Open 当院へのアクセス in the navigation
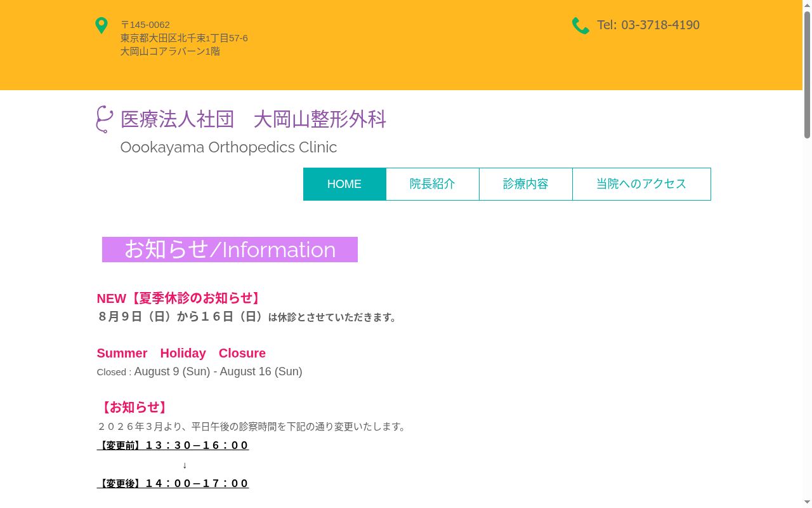 pyautogui.click(x=641, y=184)
